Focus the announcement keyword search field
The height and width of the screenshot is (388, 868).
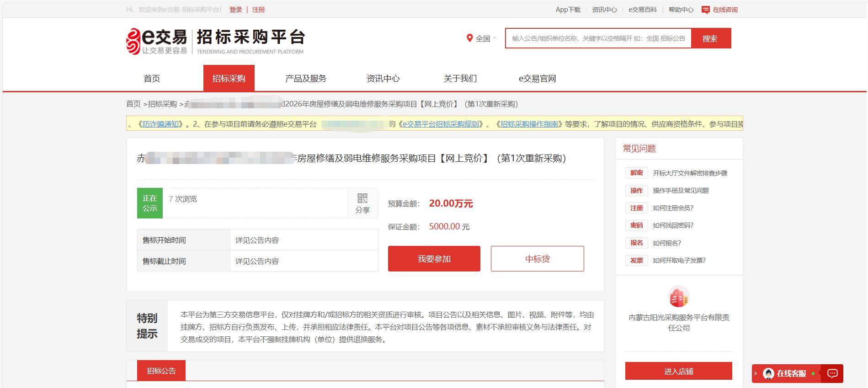598,38
